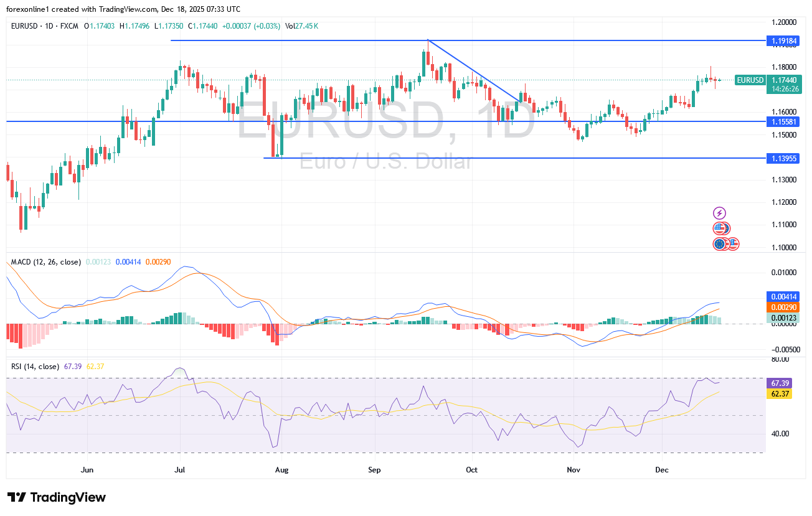Image resolution: width=812 pixels, height=516 pixels.
Task: Click the yellow 62.37 RSI average tag
Action: click(780, 394)
